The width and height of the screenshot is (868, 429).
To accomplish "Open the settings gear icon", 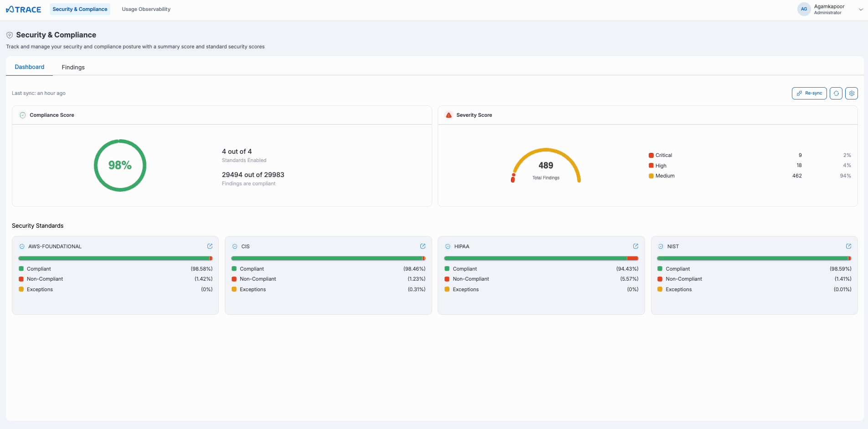I will pos(851,93).
